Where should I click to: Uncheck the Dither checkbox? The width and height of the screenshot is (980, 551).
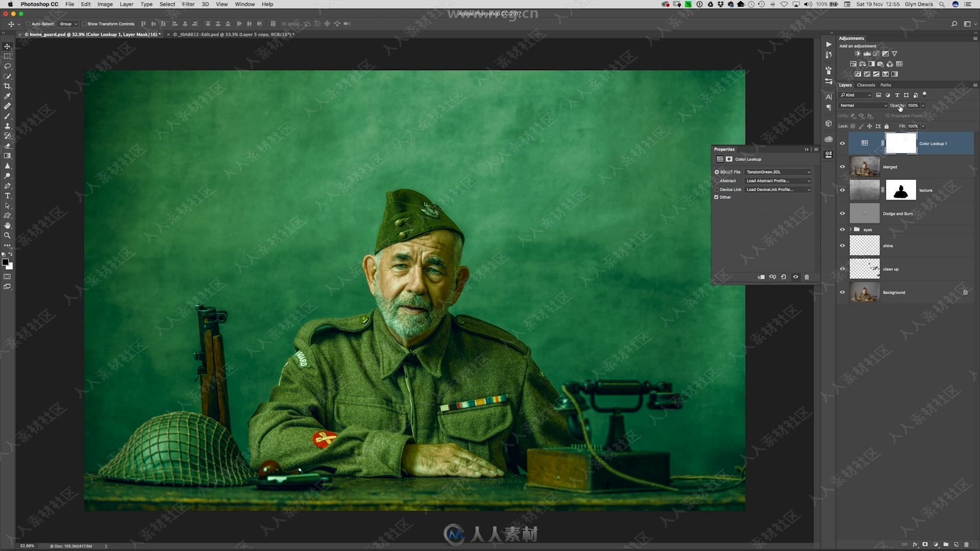[x=716, y=197]
